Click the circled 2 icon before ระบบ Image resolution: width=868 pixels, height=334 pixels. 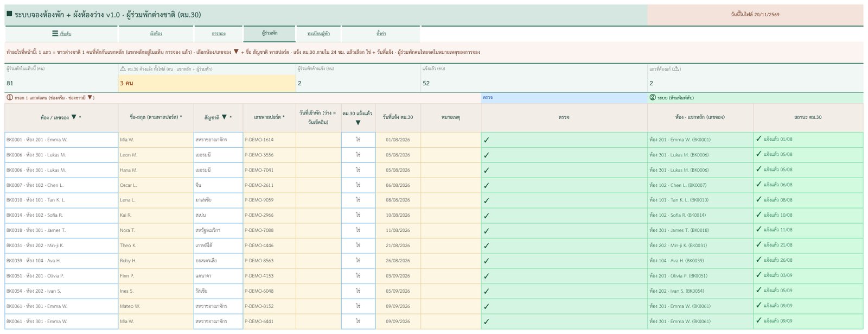click(x=653, y=98)
